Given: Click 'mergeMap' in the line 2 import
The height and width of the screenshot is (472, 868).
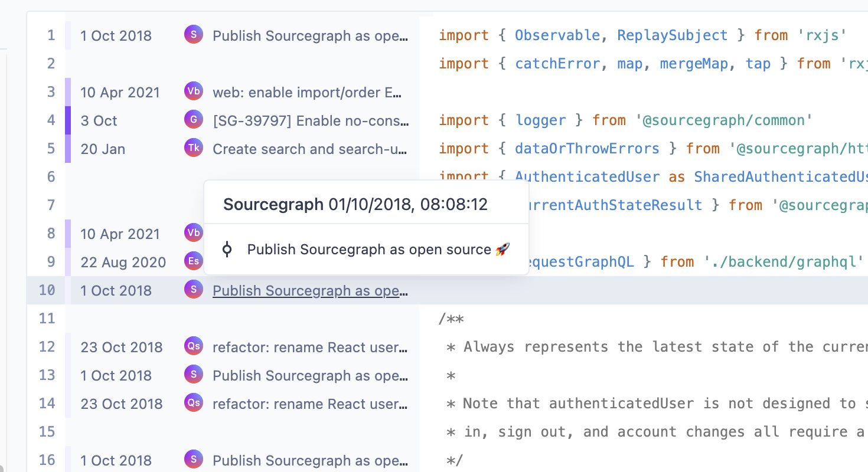Looking at the screenshot, I should tap(694, 64).
